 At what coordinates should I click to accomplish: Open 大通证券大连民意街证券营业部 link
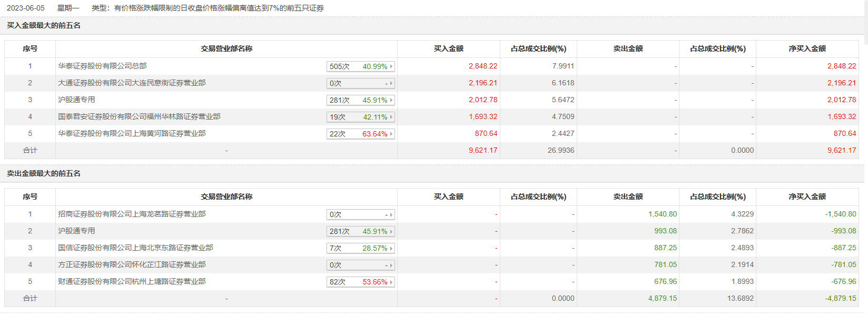point(132,83)
